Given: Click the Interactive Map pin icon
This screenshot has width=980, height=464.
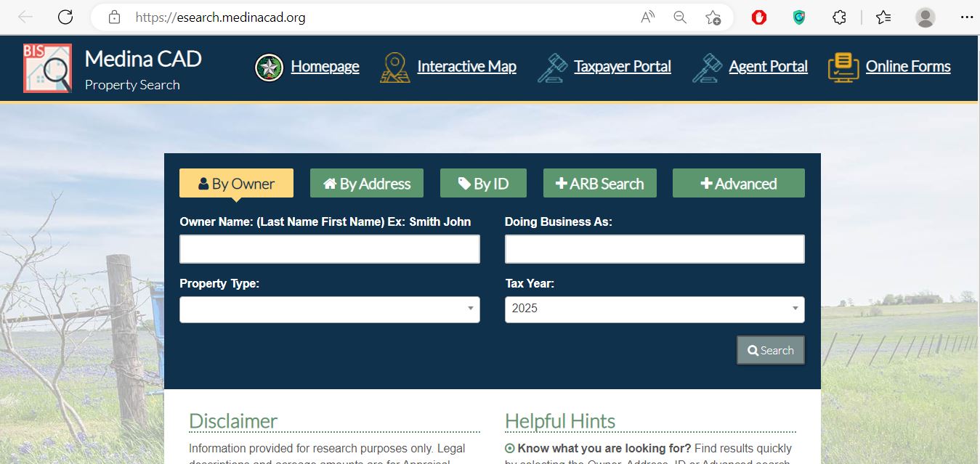Looking at the screenshot, I should (394, 68).
